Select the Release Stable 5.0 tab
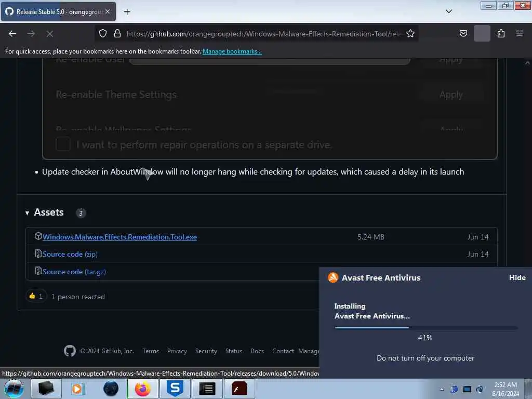The image size is (532, 399). click(x=58, y=11)
